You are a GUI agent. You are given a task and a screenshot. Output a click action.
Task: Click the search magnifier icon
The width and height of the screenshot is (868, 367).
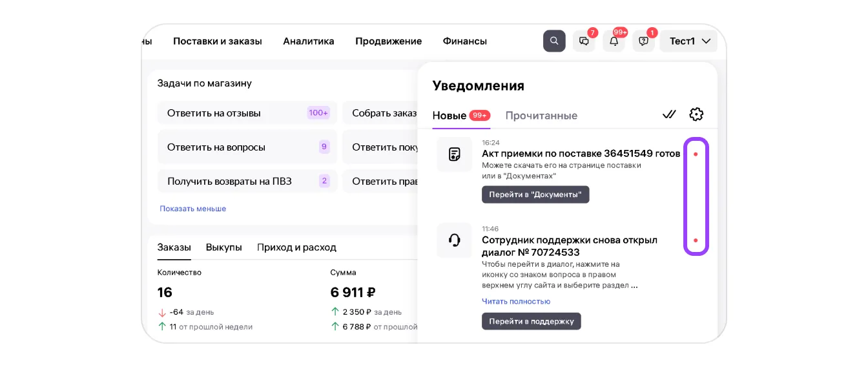click(554, 41)
